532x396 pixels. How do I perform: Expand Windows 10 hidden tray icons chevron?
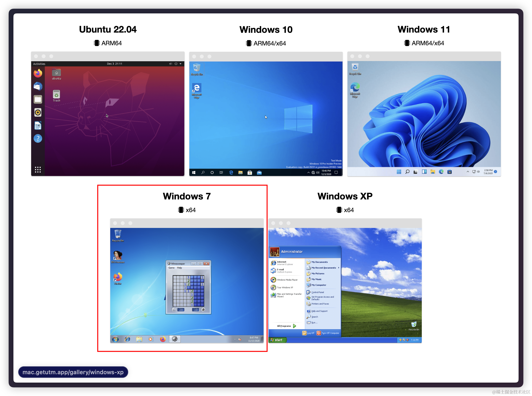[308, 172]
